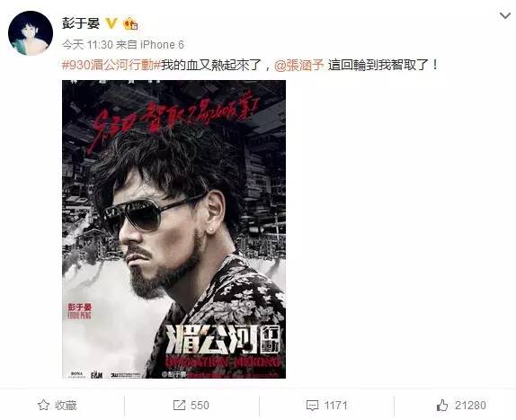The width and height of the screenshot is (516, 420).
Task: Visit the @張涵予 mentioned profile
Action: 299,65
